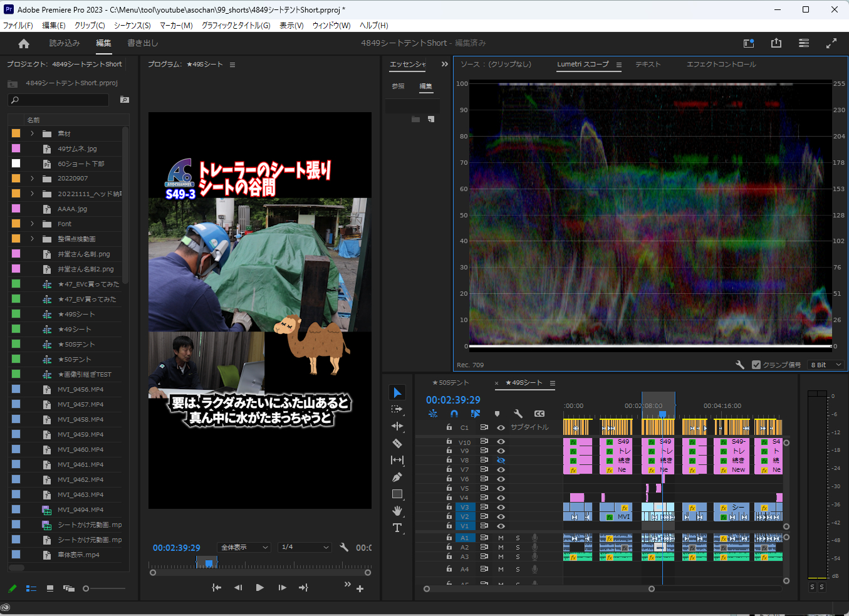Switch project panel to list view
Image resolution: width=849 pixels, height=616 pixels.
[x=31, y=588]
